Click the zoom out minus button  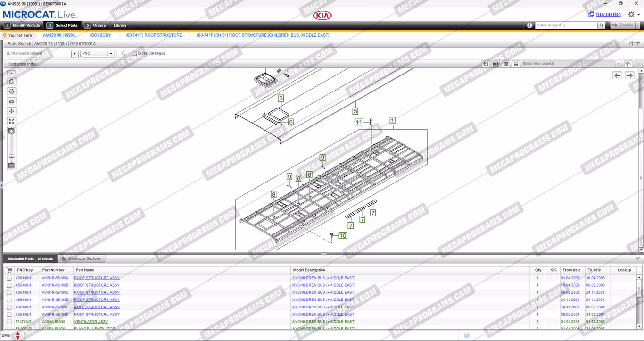(12, 166)
